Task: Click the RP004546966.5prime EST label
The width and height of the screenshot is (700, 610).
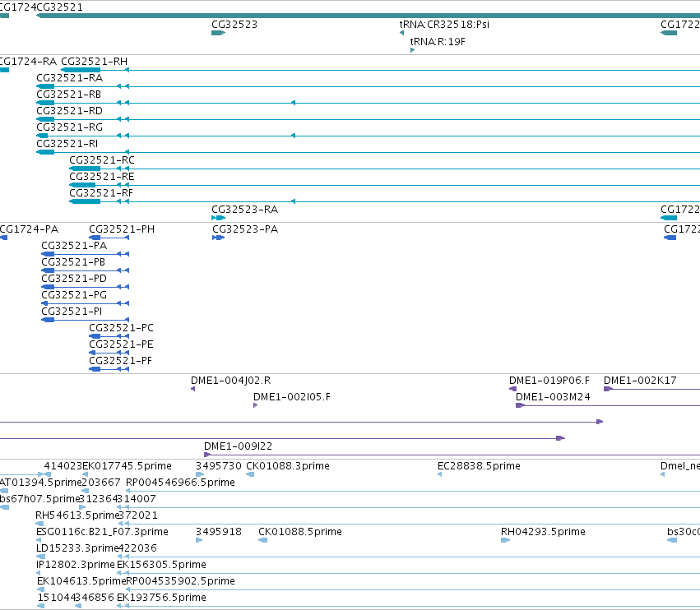Action: coord(180,483)
